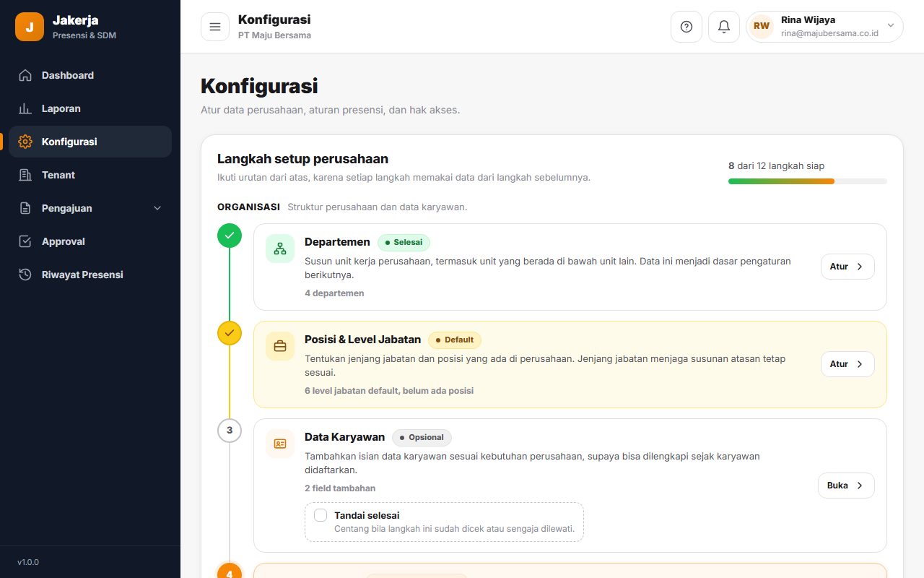Screen dimensions: 924x578
Task: Click the RW user avatar
Action: coord(762,26)
